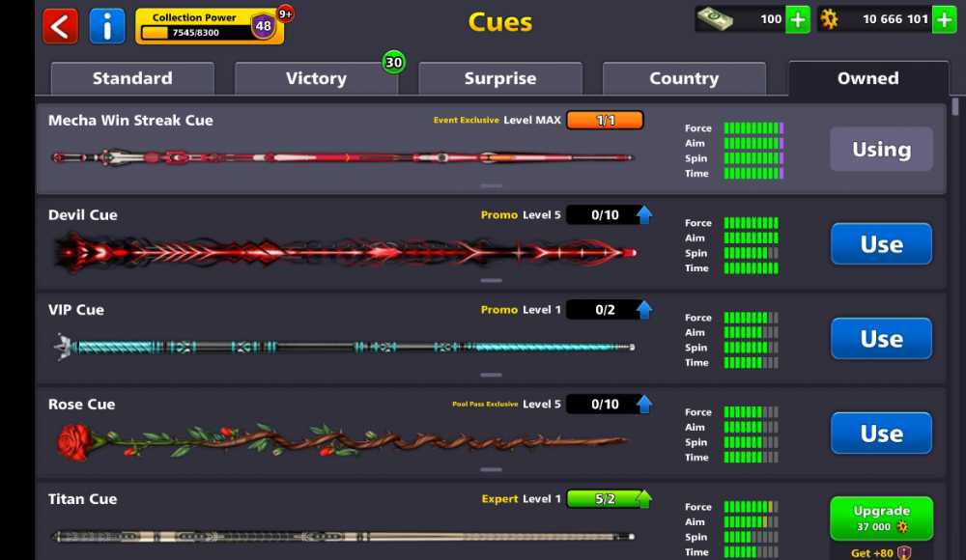This screenshot has height=560, width=966.
Task: Tap Rose Cue blue upgrade arrow
Action: [644, 405]
